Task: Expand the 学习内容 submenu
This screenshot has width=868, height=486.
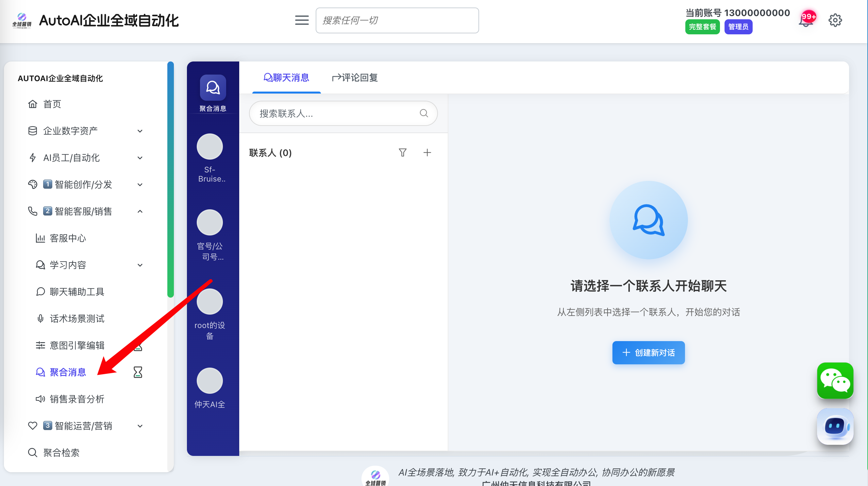Action: pos(140,265)
